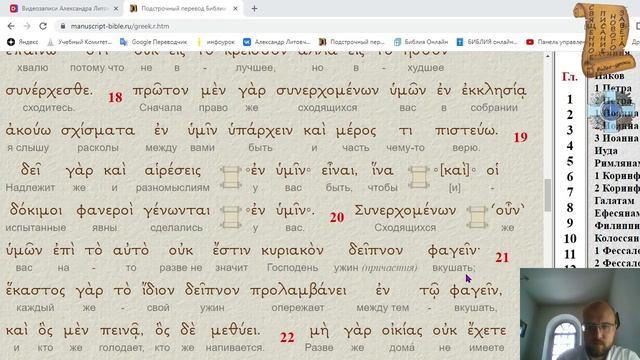Open the book Римлянам
Screen dimensions: 640x360
pos(617,163)
